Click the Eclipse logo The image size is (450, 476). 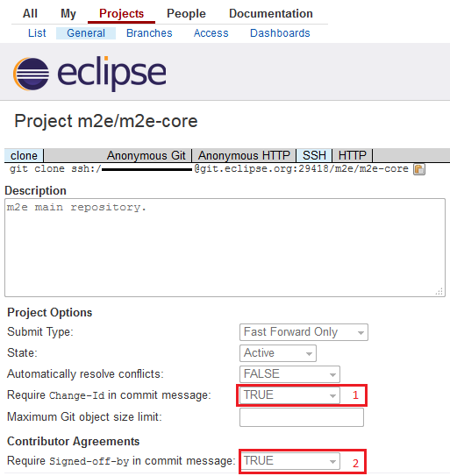(89, 74)
